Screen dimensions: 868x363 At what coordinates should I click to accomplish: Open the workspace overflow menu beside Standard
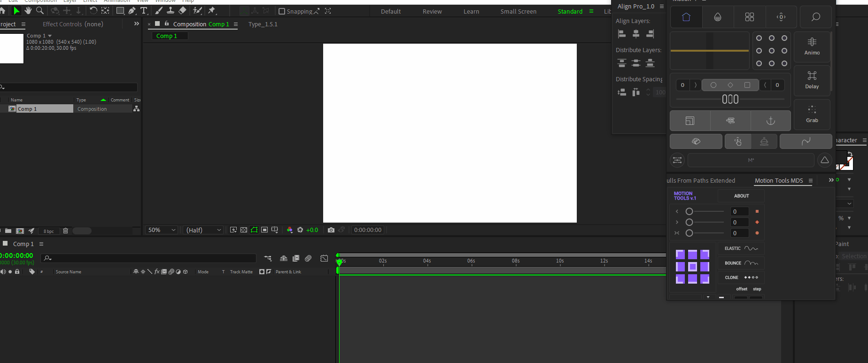[x=591, y=11]
